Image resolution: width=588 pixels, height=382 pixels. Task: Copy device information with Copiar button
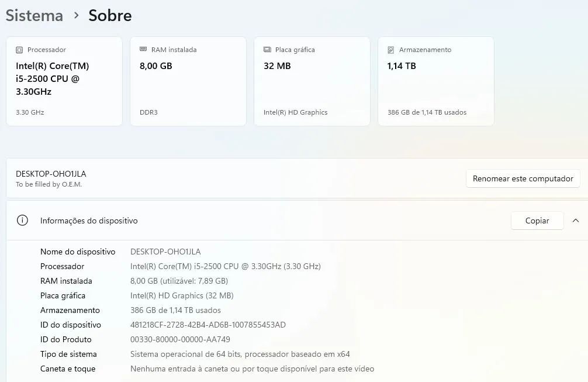pyautogui.click(x=537, y=221)
